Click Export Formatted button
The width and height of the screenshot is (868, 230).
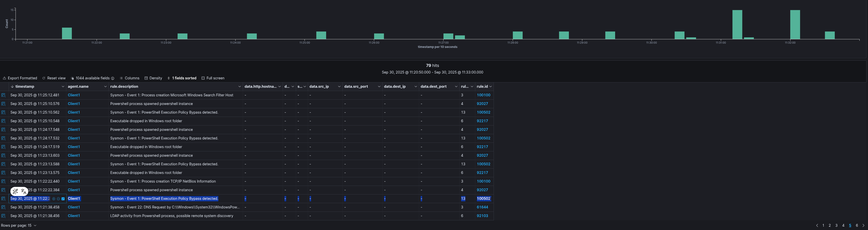20,78
